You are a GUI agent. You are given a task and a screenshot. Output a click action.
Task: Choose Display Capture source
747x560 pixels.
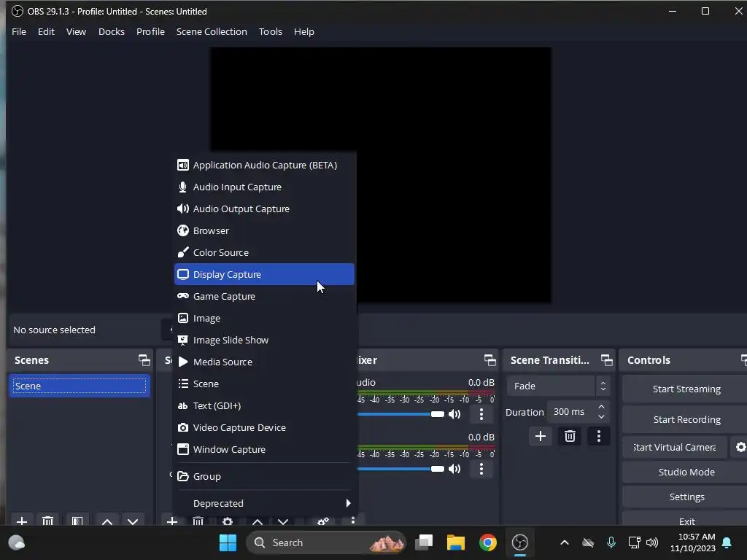point(264,274)
